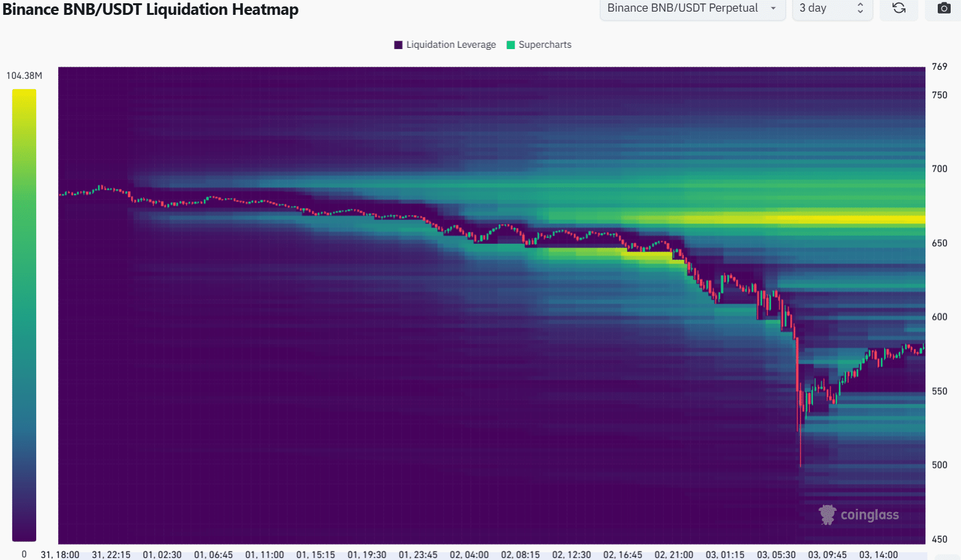
Task: Click the 104.38M color scale maximum label
Action: click(x=24, y=76)
